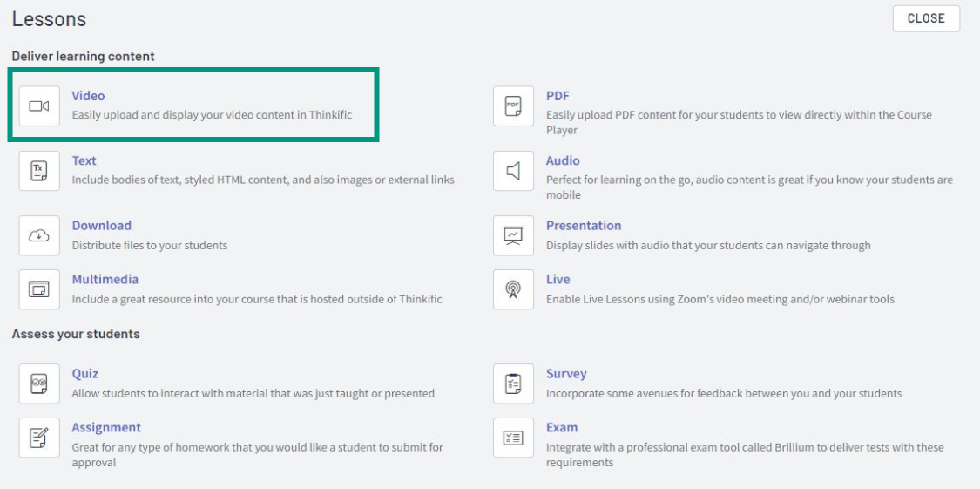Close the Lessons panel

926,19
